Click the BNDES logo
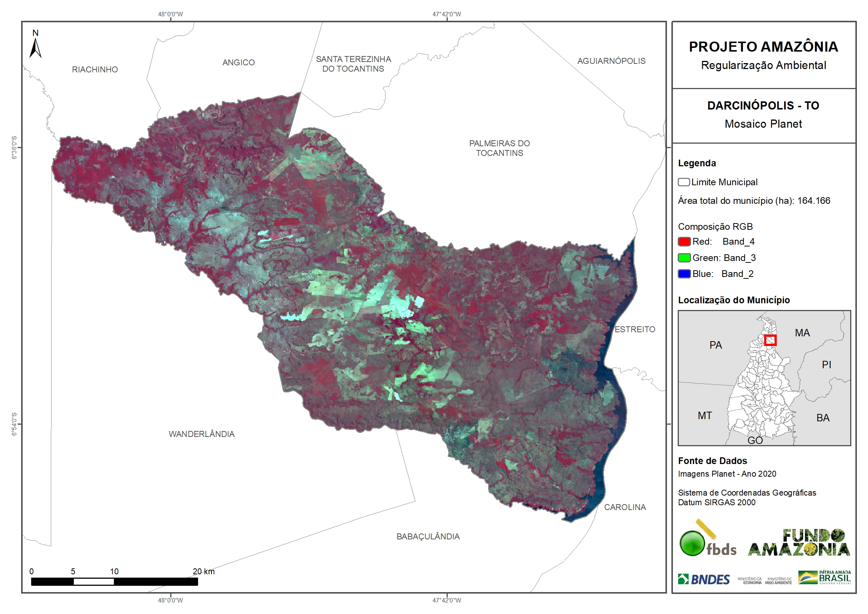This screenshot has height=614, width=868. coord(704,579)
